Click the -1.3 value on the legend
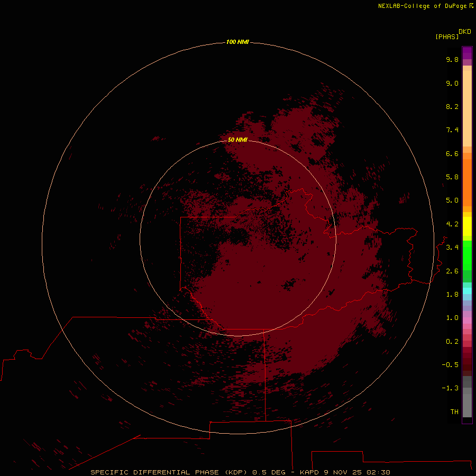This screenshot has width=476, height=476. (x=450, y=388)
